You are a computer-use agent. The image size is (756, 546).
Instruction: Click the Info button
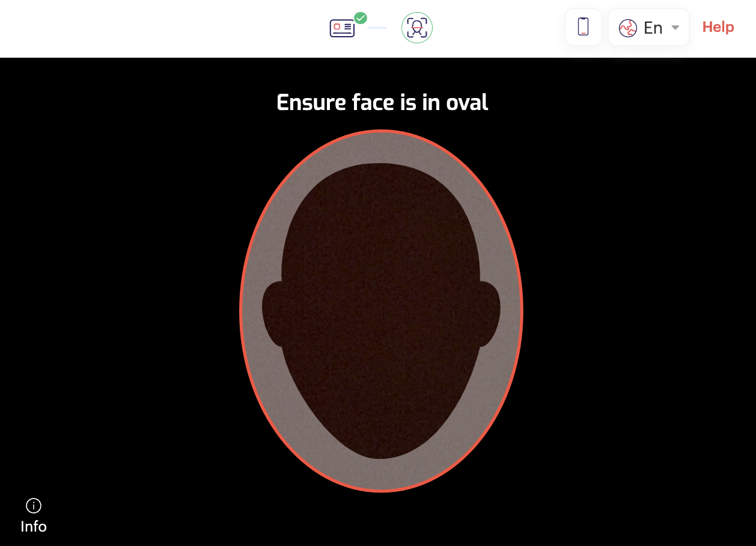tap(34, 516)
